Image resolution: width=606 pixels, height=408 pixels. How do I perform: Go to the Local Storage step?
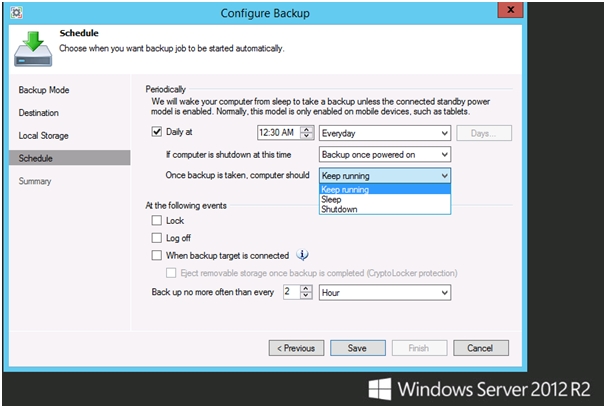tap(44, 136)
